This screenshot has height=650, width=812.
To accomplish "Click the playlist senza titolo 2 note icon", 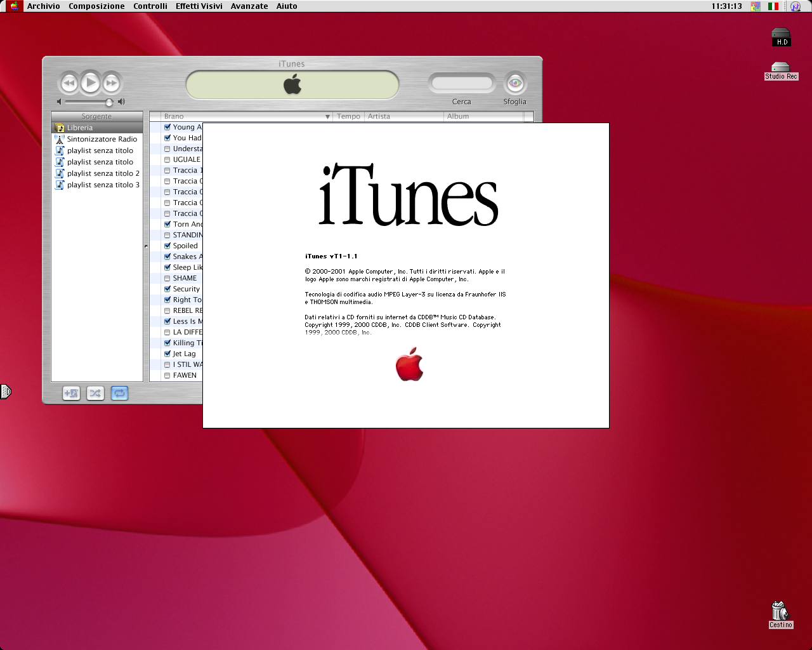I will [x=60, y=173].
